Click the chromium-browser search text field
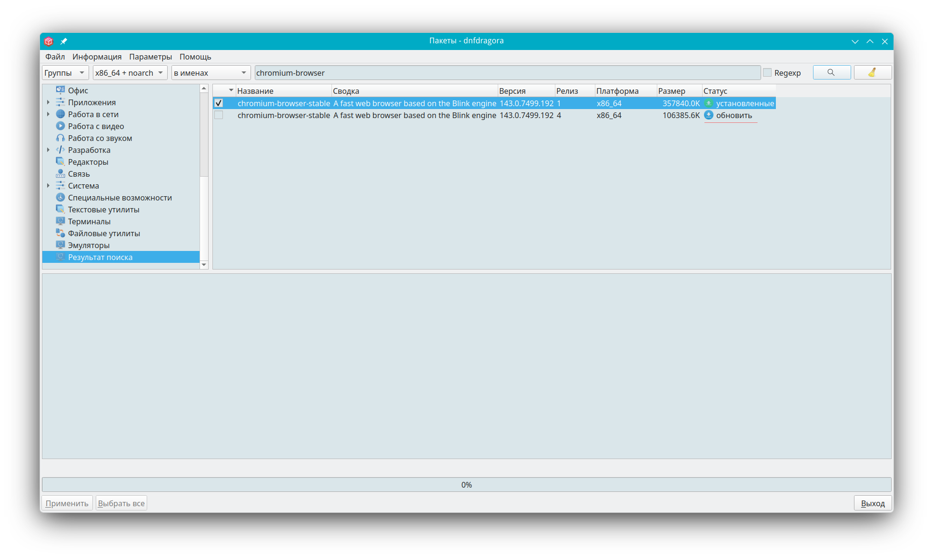The width and height of the screenshot is (934, 560). (507, 73)
